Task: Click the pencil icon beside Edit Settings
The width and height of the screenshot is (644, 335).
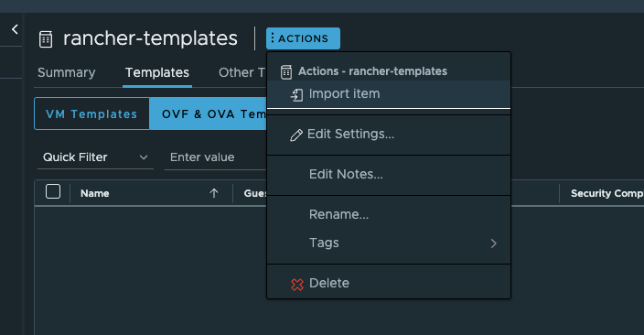Action: click(296, 135)
